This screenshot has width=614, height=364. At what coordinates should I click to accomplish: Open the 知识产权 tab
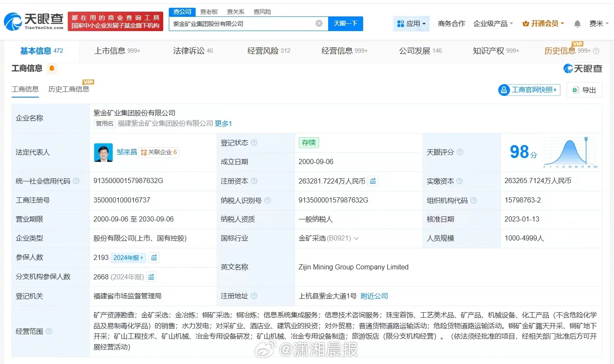pyautogui.click(x=496, y=51)
